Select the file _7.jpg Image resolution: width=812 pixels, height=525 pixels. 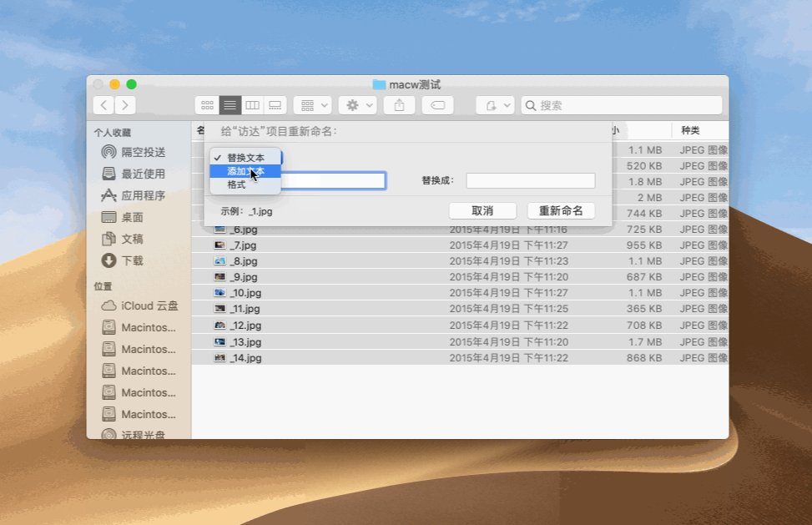pos(243,245)
